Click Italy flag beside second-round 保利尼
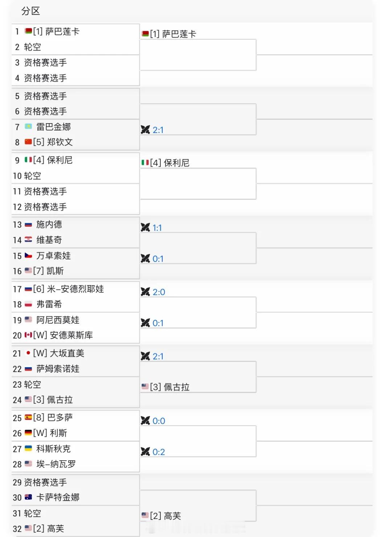This screenshot has height=537, width=392. click(x=145, y=163)
